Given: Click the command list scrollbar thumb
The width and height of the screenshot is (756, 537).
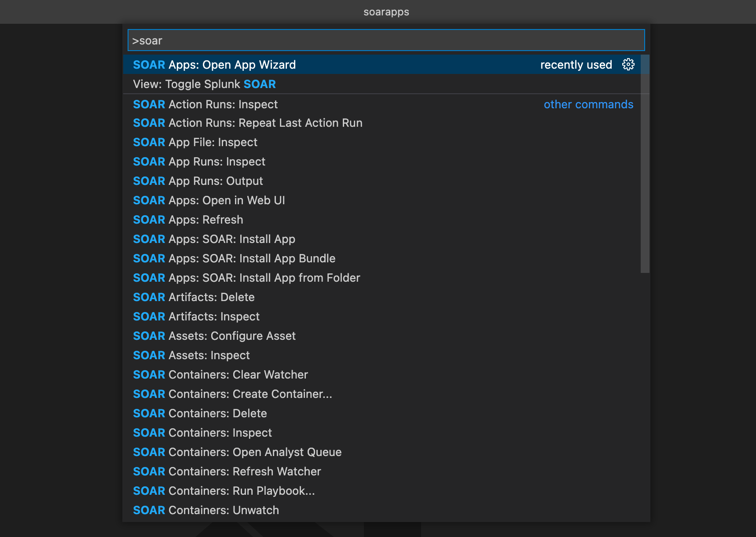Looking at the screenshot, I should 645,164.
